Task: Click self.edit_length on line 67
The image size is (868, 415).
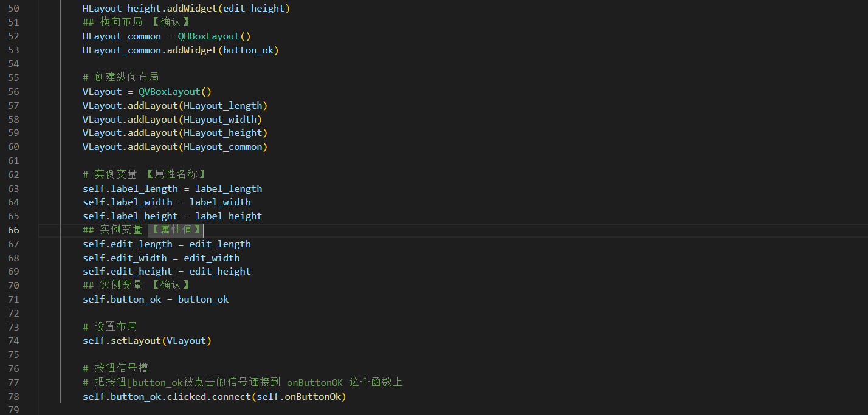Action: (128, 244)
